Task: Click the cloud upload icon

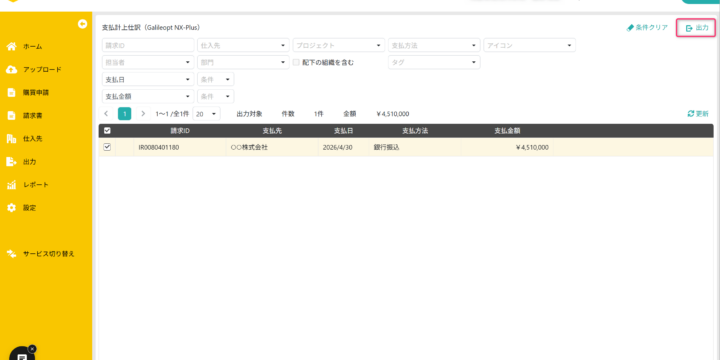Action: pos(12,69)
